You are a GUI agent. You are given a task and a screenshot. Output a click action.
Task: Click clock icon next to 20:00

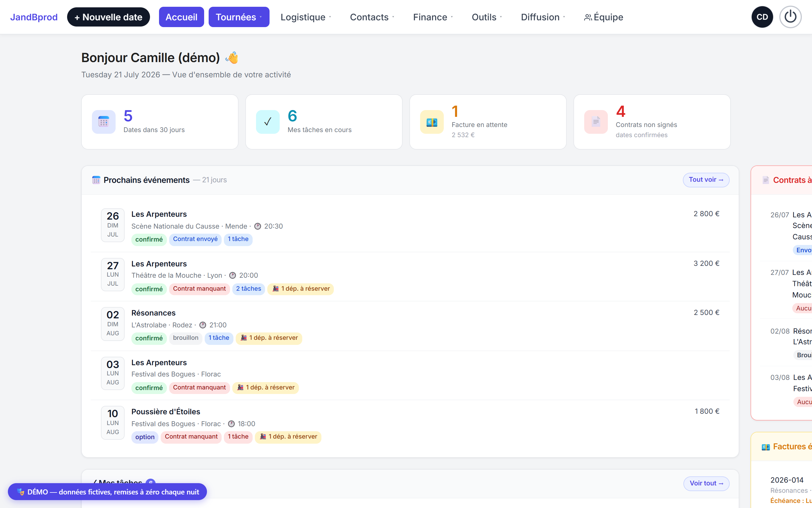coord(233,275)
